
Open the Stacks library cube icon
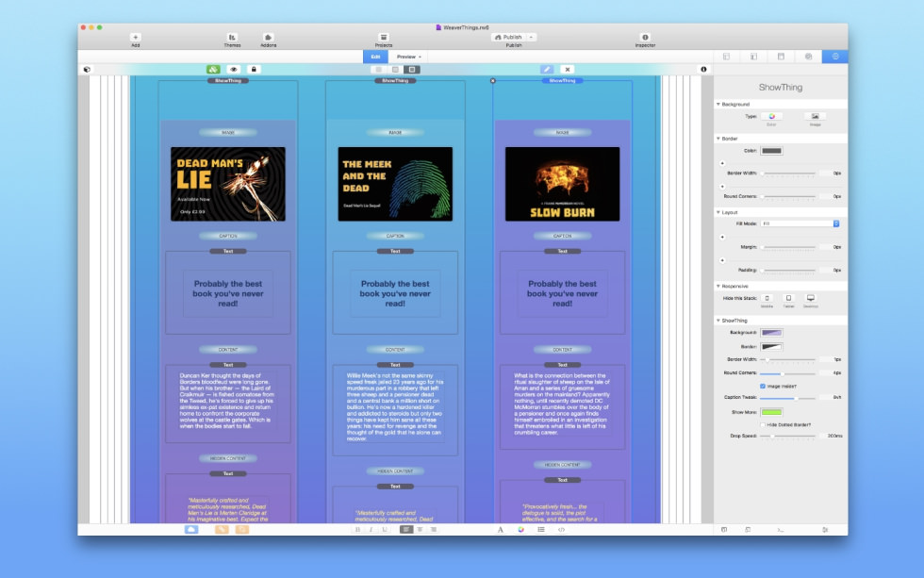[87, 70]
